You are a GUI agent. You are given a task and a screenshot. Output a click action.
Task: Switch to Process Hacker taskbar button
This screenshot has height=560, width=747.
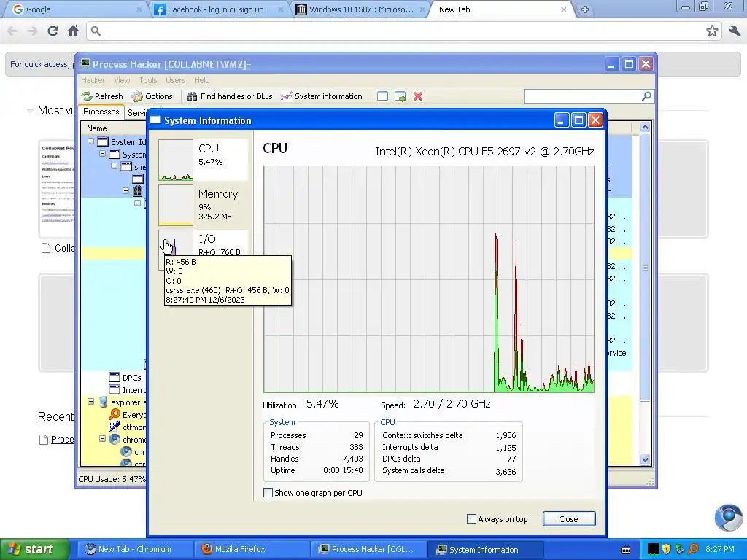click(x=368, y=549)
